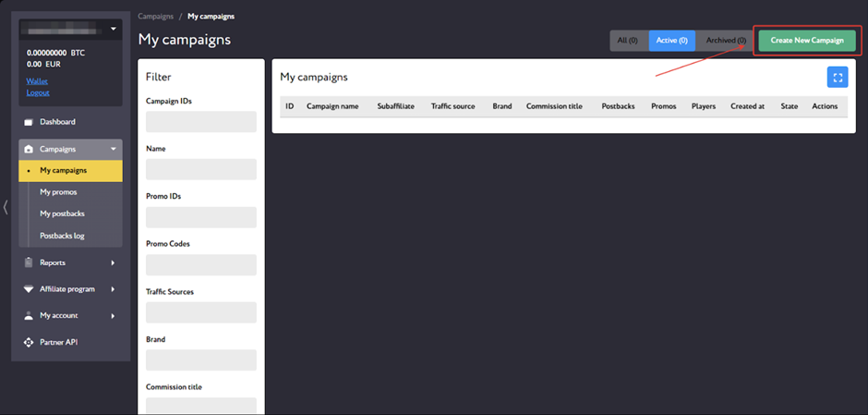This screenshot has width=868, height=415.
Task: Expand the Affiliate program submenu arrow
Action: pos(114,289)
